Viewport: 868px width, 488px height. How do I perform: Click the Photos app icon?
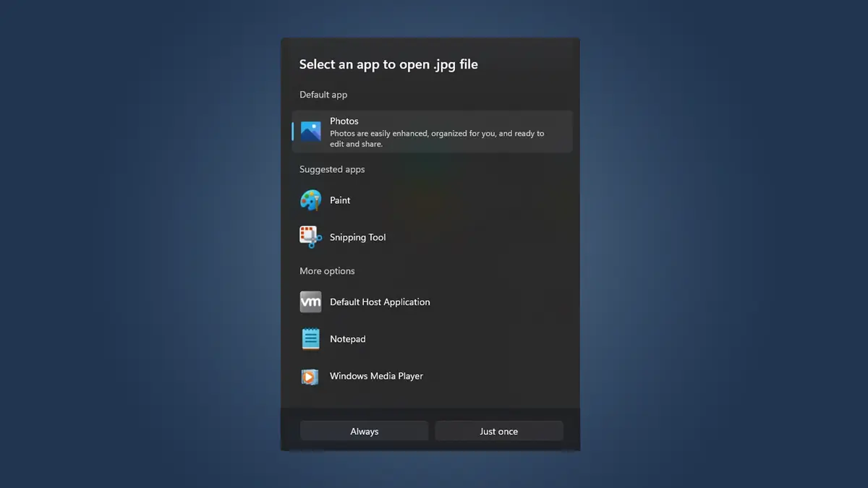pyautogui.click(x=311, y=132)
